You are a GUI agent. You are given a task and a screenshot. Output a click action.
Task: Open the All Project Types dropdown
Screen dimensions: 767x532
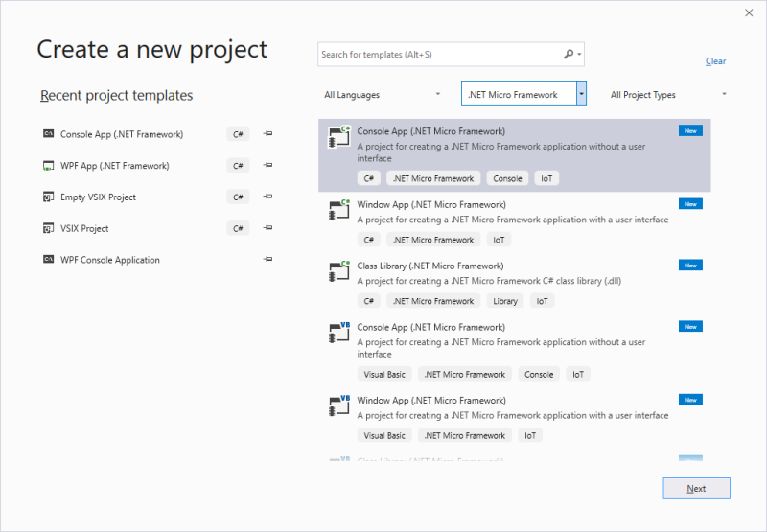[667, 95]
